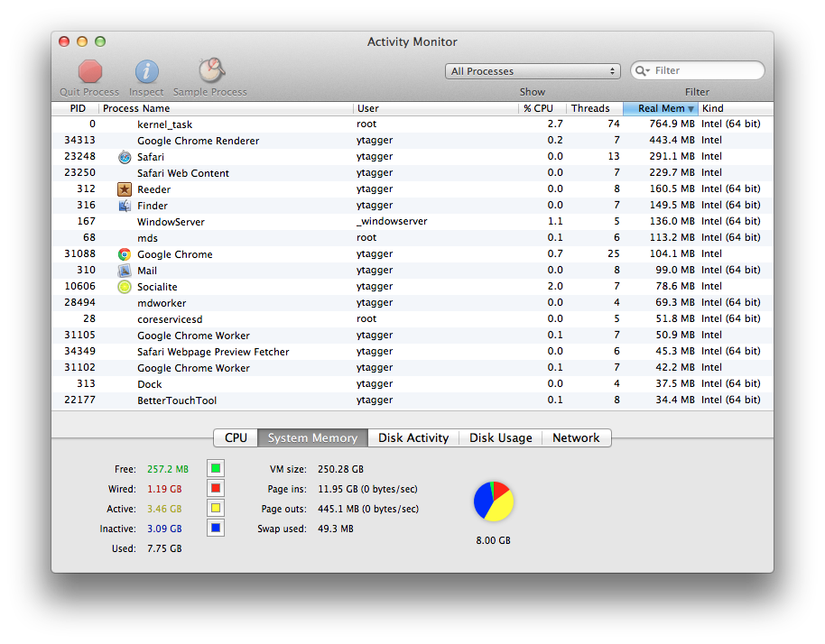Click the Sample Process magnifier icon
Screen dimensions: 825x644
(x=211, y=70)
